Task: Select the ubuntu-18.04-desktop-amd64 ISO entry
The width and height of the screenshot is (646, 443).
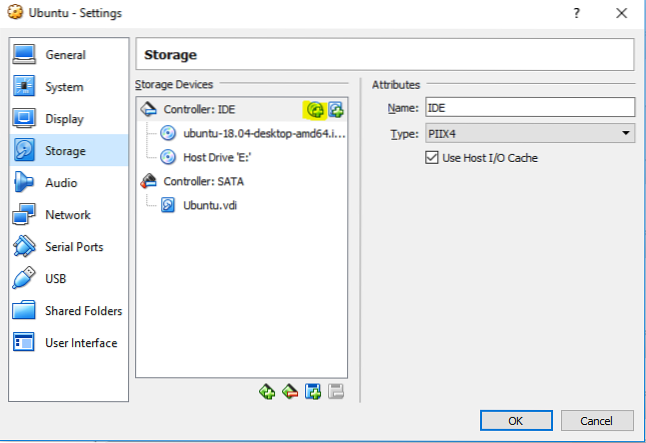Action: pyautogui.click(x=263, y=133)
